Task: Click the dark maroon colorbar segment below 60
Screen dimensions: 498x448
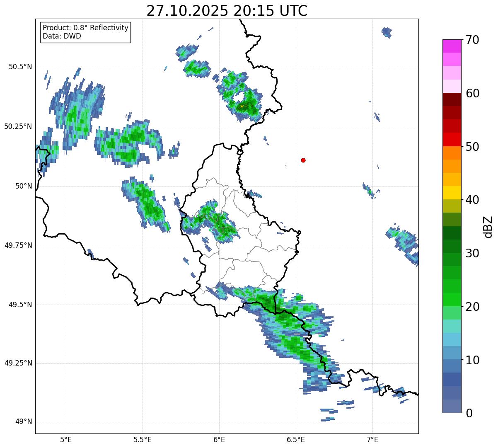Action: pyautogui.click(x=452, y=99)
